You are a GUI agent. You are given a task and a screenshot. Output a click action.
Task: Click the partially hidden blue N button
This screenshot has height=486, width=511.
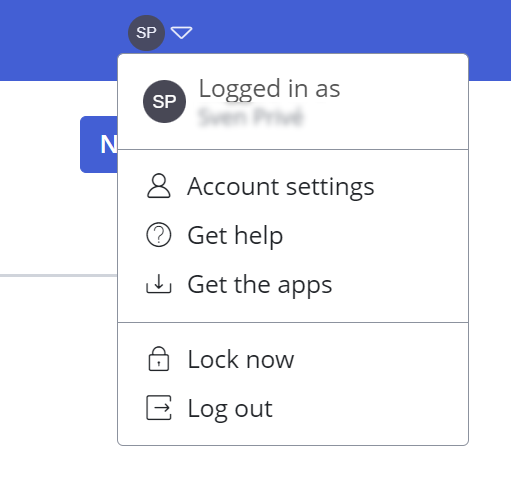[x=99, y=144]
